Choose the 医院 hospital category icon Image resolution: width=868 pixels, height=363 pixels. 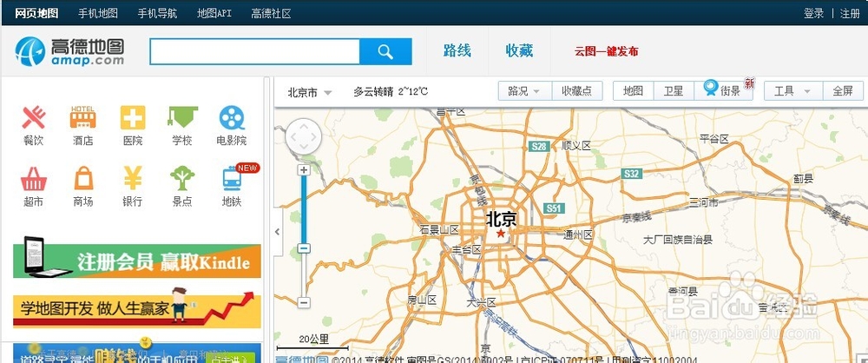[x=133, y=117]
